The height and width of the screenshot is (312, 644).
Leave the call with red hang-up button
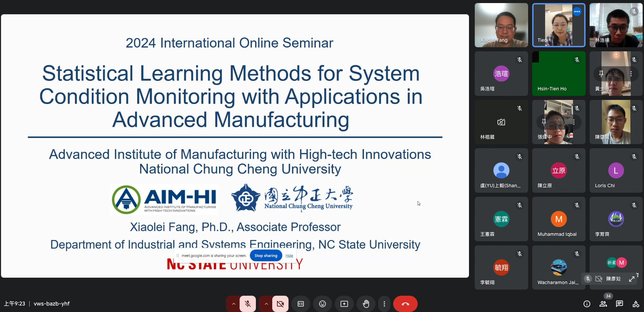click(405, 304)
